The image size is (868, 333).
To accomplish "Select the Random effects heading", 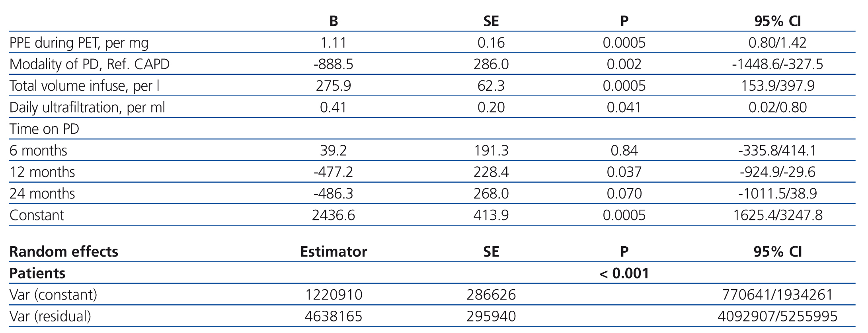I will pyautogui.click(x=64, y=251).
